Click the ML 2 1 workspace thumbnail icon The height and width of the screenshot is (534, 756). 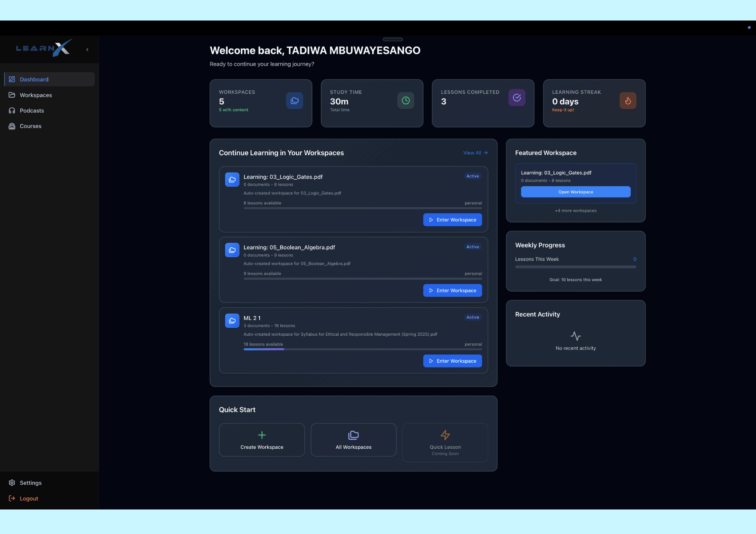pos(232,320)
